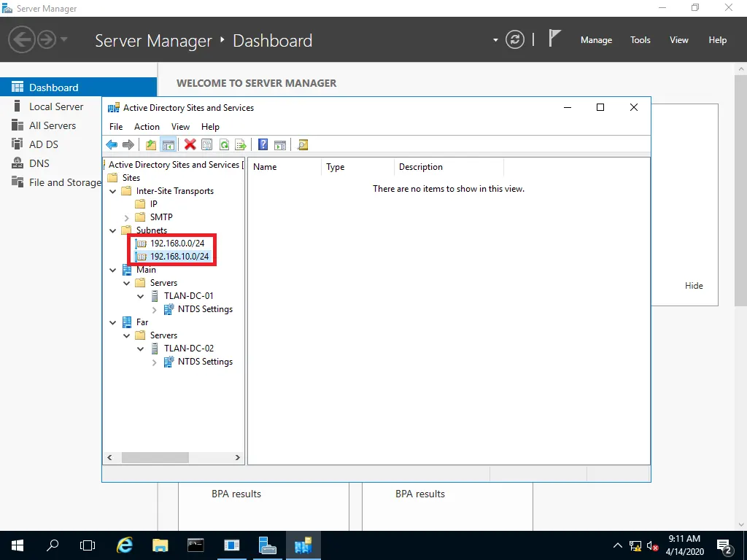The height and width of the screenshot is (560, 747).
Task: Open the Windows Start menu
Action: coord(18,545)
